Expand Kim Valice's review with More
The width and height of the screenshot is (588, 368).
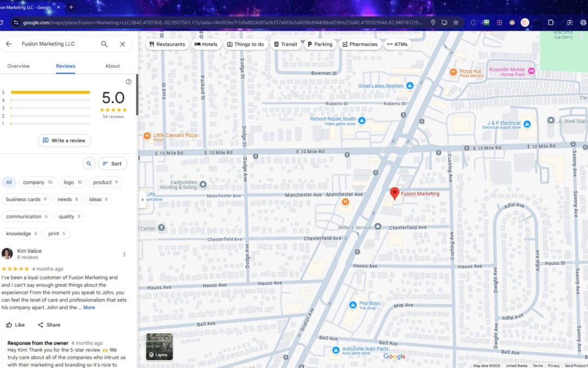click(x=89, y=307)
